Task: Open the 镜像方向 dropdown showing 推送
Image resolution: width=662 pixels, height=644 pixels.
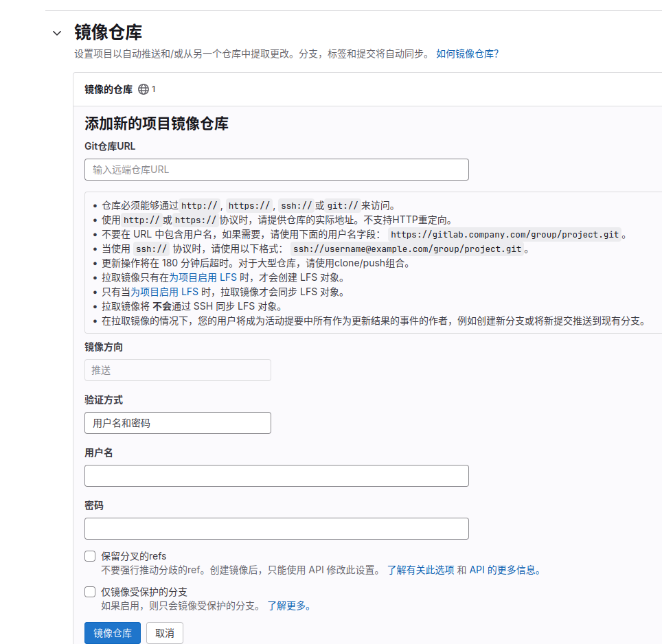Action: tap(178, 370)
